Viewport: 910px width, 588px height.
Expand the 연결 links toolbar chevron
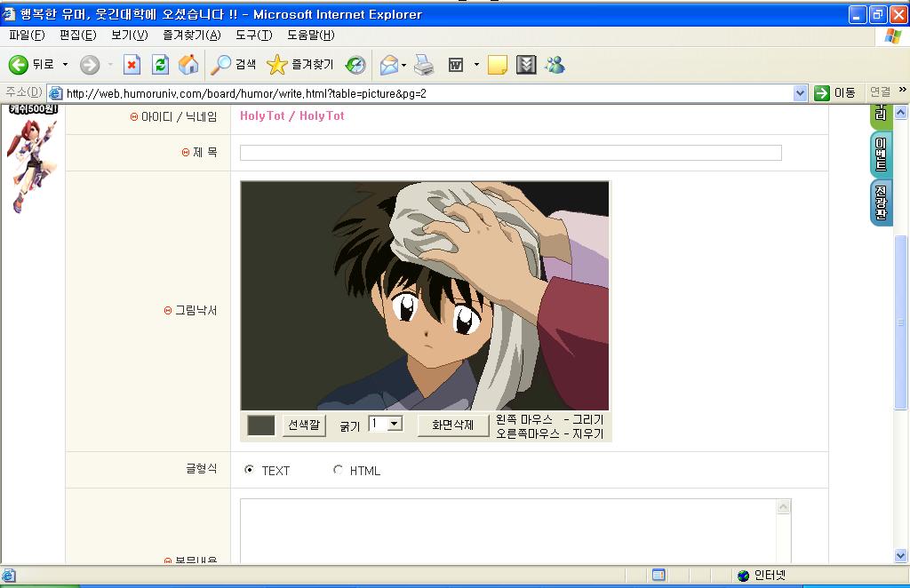click(x=903, y=90)
